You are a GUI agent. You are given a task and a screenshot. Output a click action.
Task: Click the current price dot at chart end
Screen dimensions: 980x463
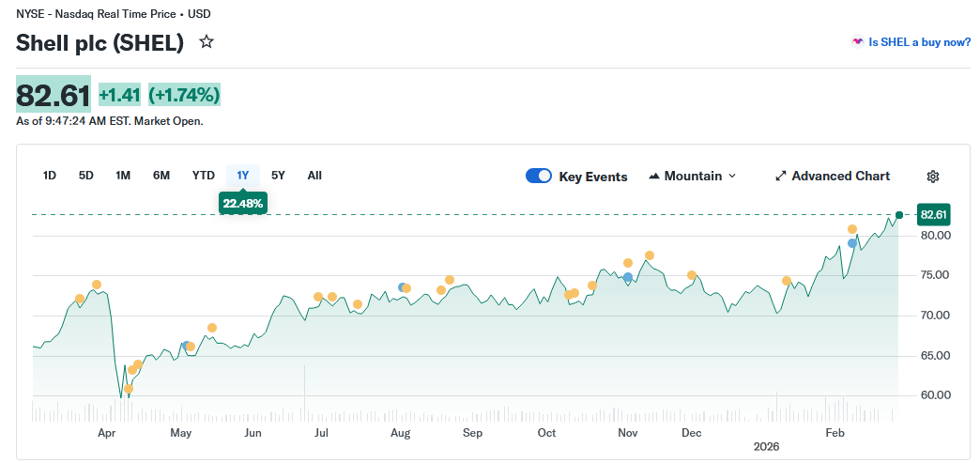[x=899, y=215]
